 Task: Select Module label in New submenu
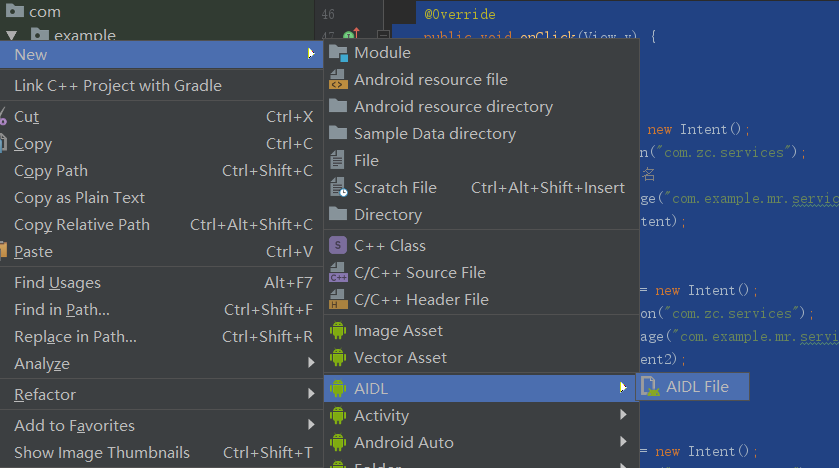tap(383, 53)
